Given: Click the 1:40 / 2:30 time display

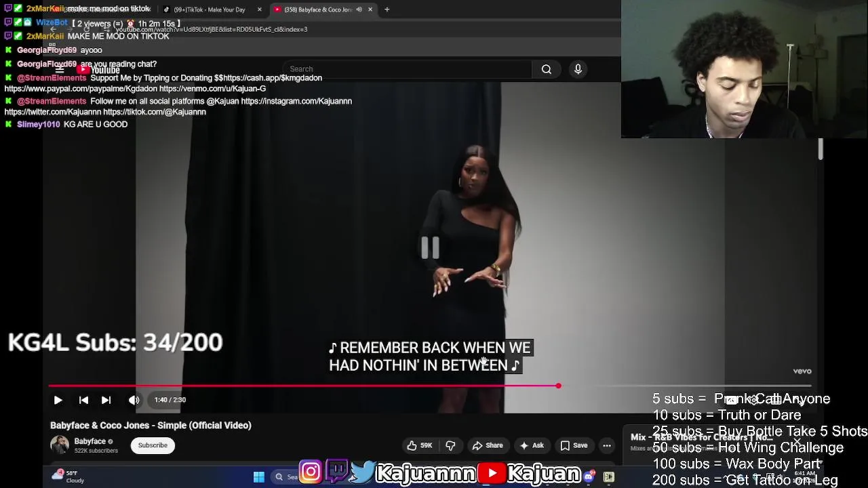Looking at the screenshot, I should point(170,400).
